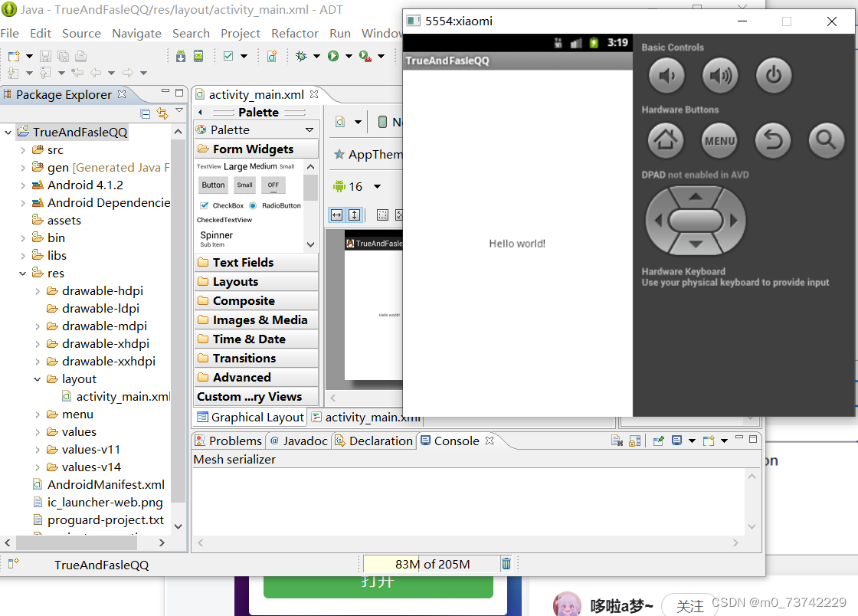Click the Hello world! text in emulator
Screen dimensions: 858x616
click(x=517, y=244)
